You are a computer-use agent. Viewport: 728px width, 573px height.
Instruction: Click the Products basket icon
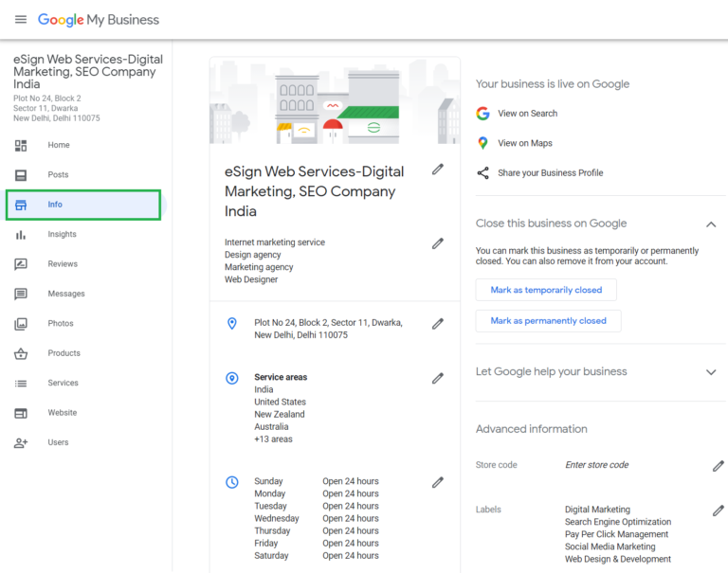point(21,353)
